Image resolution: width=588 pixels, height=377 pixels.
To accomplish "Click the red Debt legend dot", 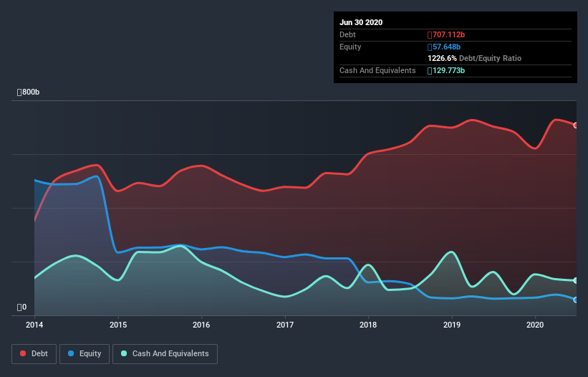I will 23,353.
